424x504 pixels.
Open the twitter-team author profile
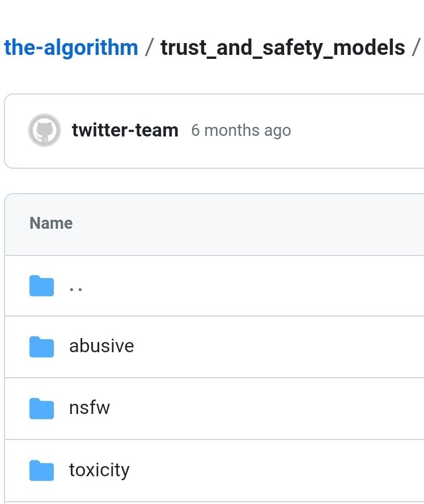[x=125, y=131]
